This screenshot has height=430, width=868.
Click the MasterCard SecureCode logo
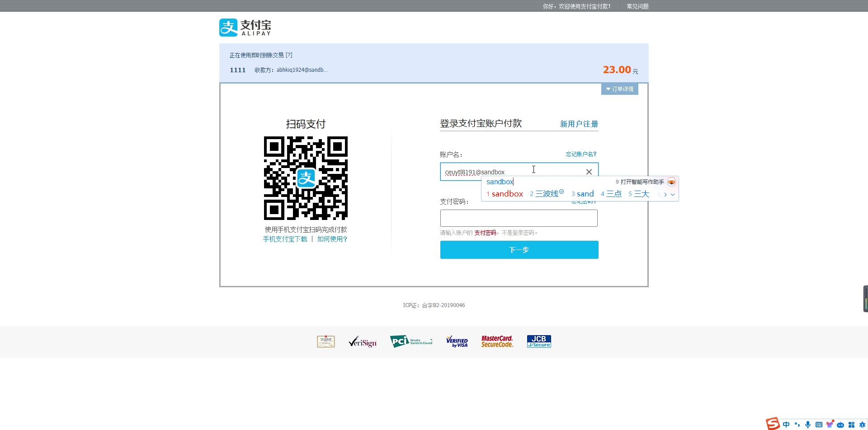[x=497, y=341]
